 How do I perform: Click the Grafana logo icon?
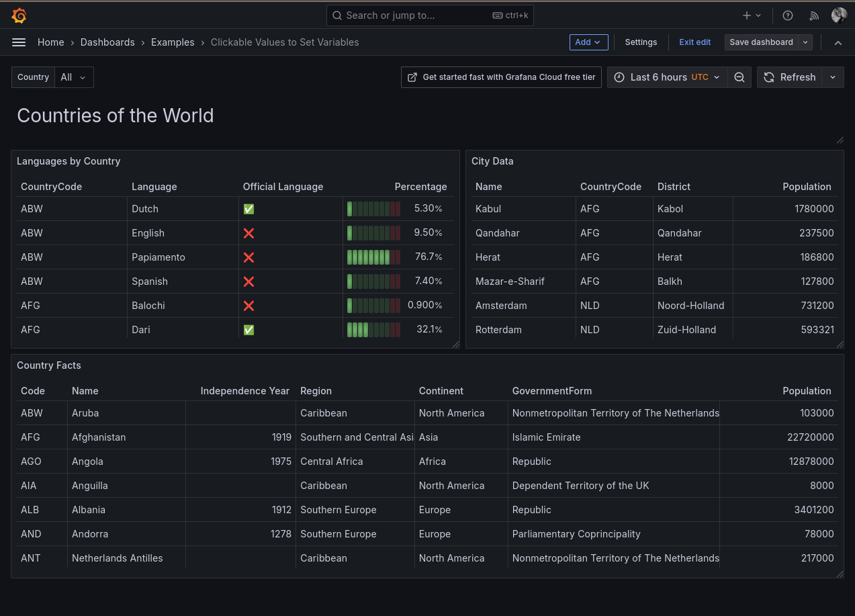click(x=19, y=15)
